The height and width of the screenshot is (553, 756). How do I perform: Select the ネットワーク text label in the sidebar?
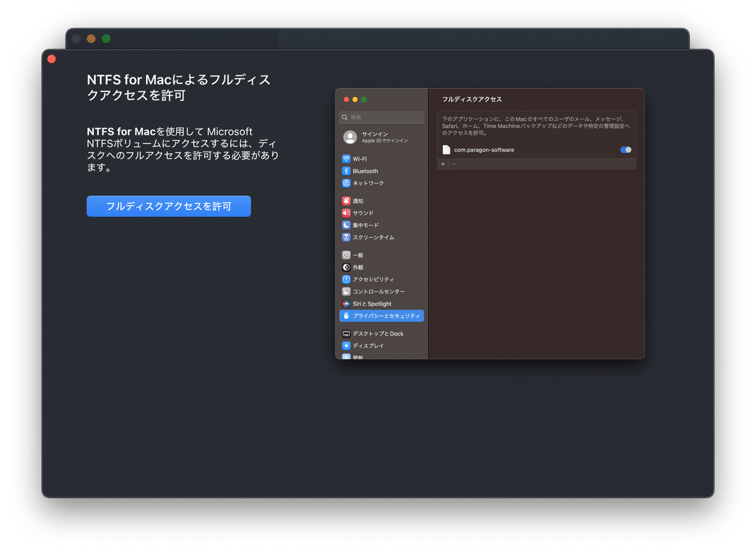click(x=368, y=183)
